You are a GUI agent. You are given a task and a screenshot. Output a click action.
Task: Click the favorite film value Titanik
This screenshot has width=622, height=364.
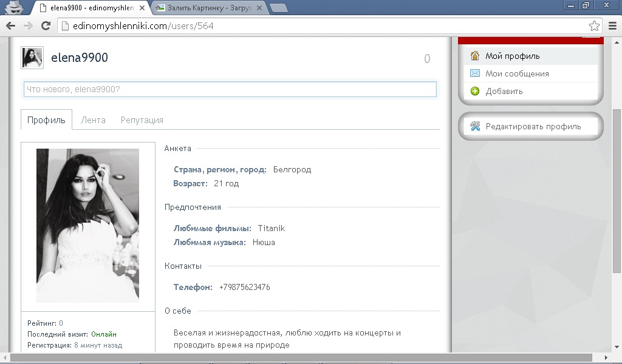coord(272,228)
